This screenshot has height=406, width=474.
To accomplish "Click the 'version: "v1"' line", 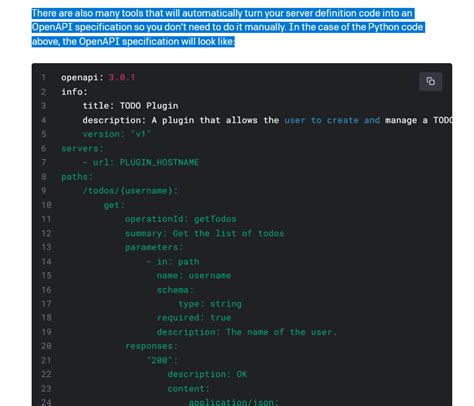I will click(x=117, y=134).
